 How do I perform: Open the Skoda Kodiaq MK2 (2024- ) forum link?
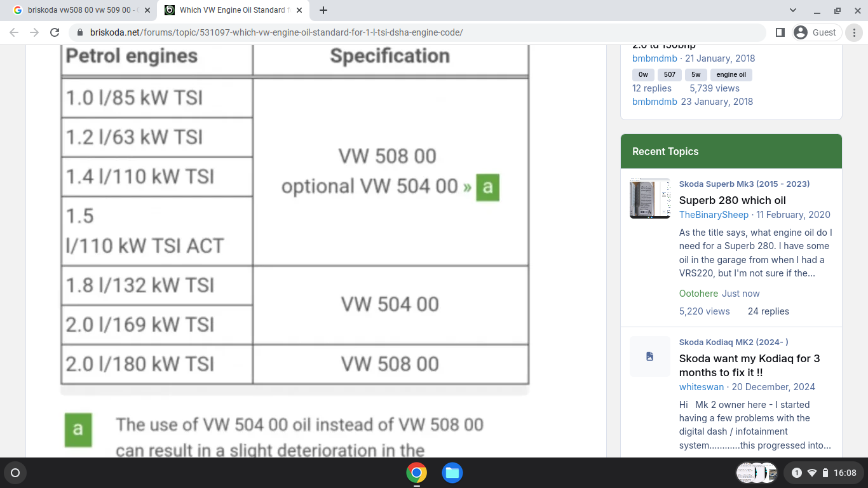pyautogui.click(x=733, y=342)
